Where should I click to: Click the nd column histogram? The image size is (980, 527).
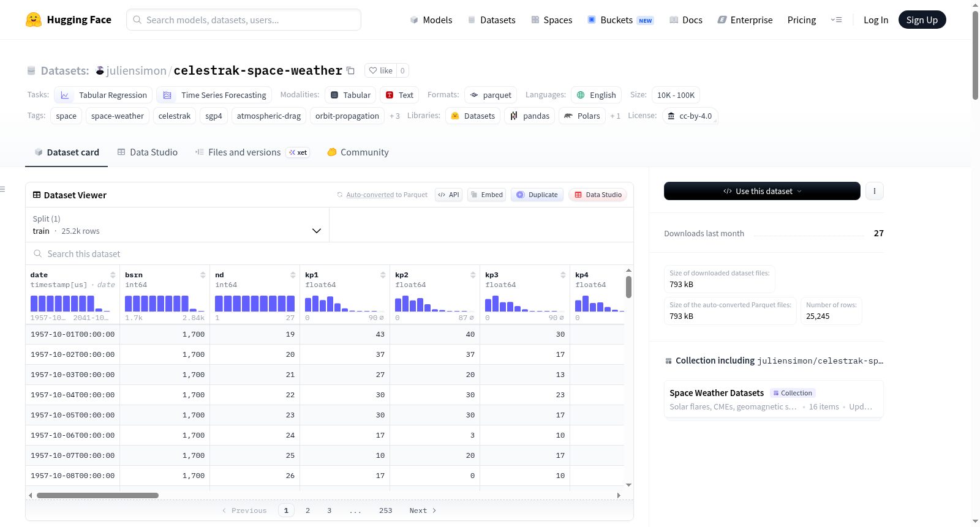[255, 304]
